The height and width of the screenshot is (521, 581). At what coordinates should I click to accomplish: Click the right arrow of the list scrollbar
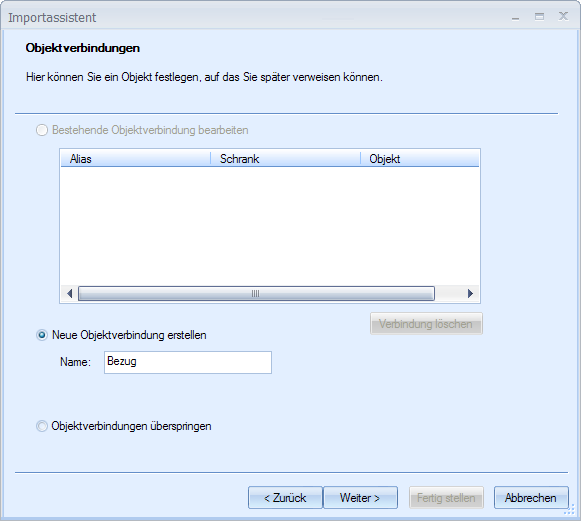point(471,293)
